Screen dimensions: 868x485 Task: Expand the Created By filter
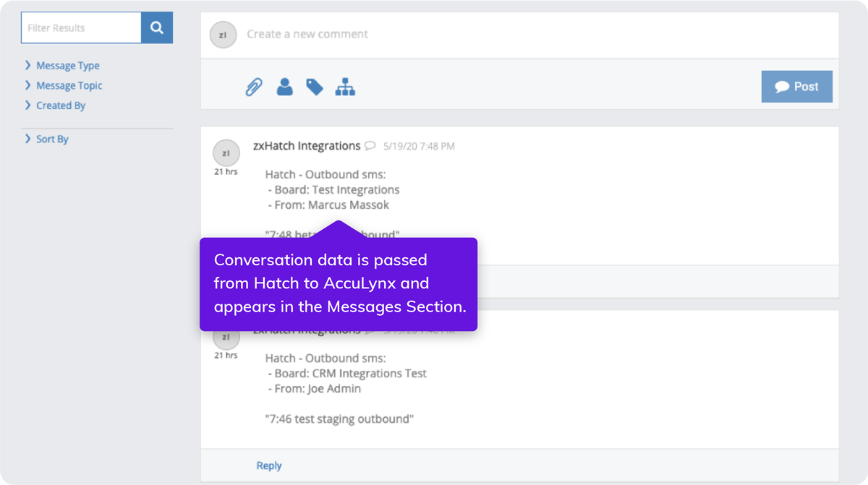coord(60,106)
